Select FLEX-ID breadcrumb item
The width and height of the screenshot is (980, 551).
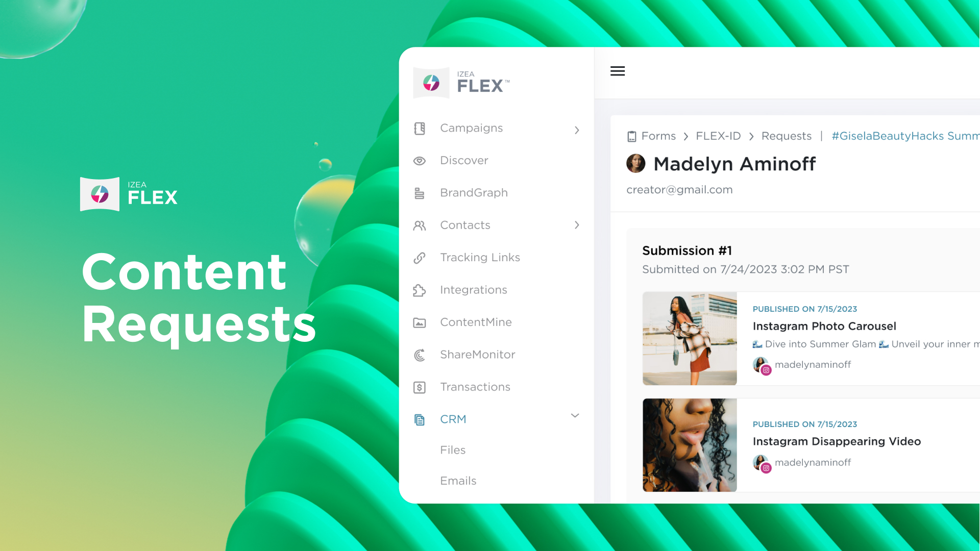tap(718, 135)
